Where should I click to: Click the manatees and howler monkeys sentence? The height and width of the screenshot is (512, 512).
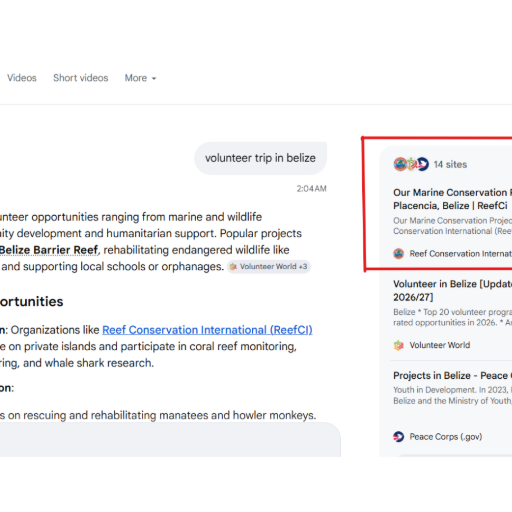(x=158, y=415)
